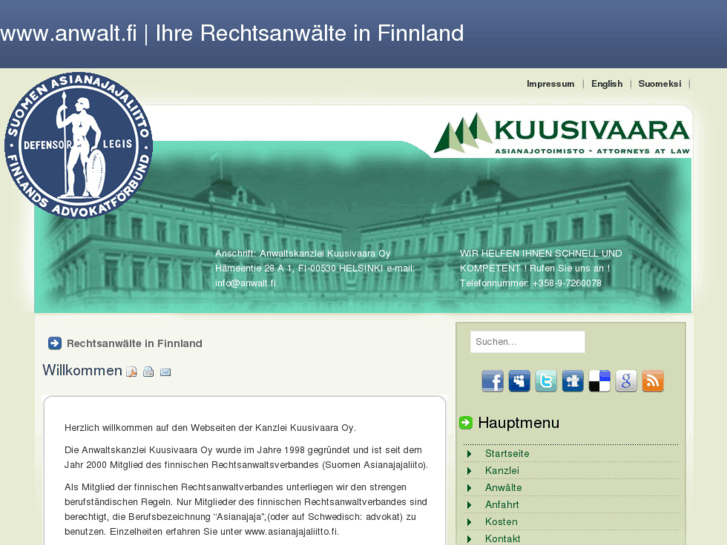Click the Anwälte menu arrow bullet

coord(469,488)
